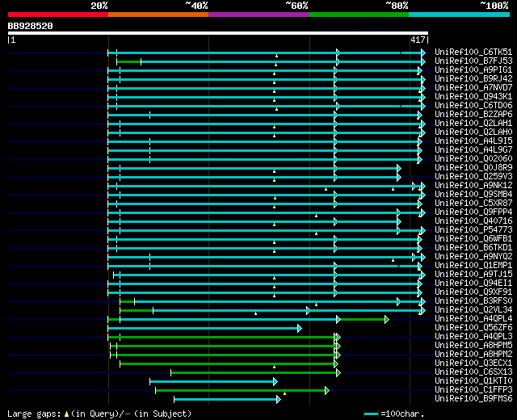This screenshot has height=420, width=517.
Task: Click the UniRef100_A8HPM5 label
Action: point(473,346)
